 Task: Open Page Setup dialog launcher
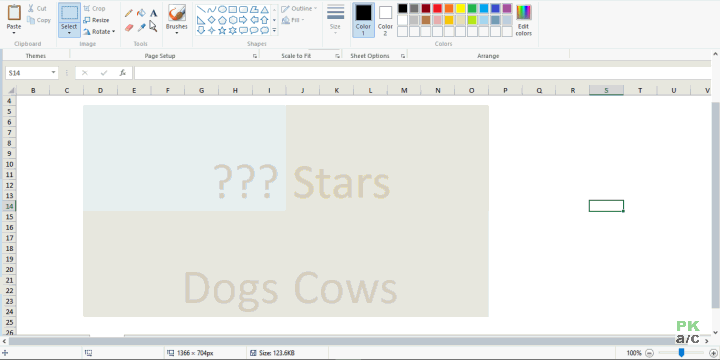(255, 56)
